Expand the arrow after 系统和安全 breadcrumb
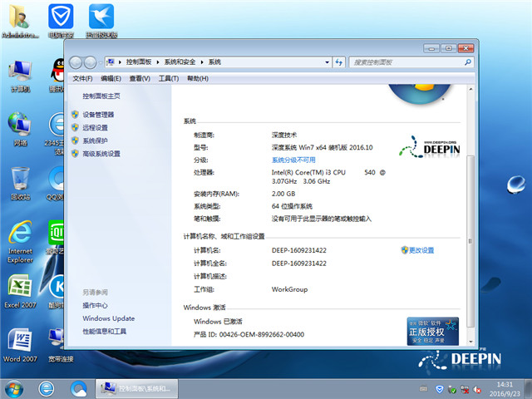532x399 pixels. [x=202, y=62]
